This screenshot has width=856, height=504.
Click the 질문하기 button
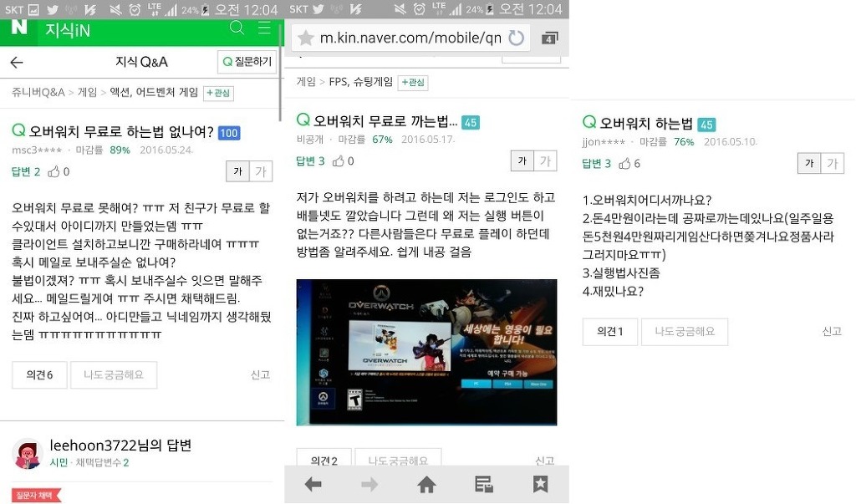(x=247, y=62)
